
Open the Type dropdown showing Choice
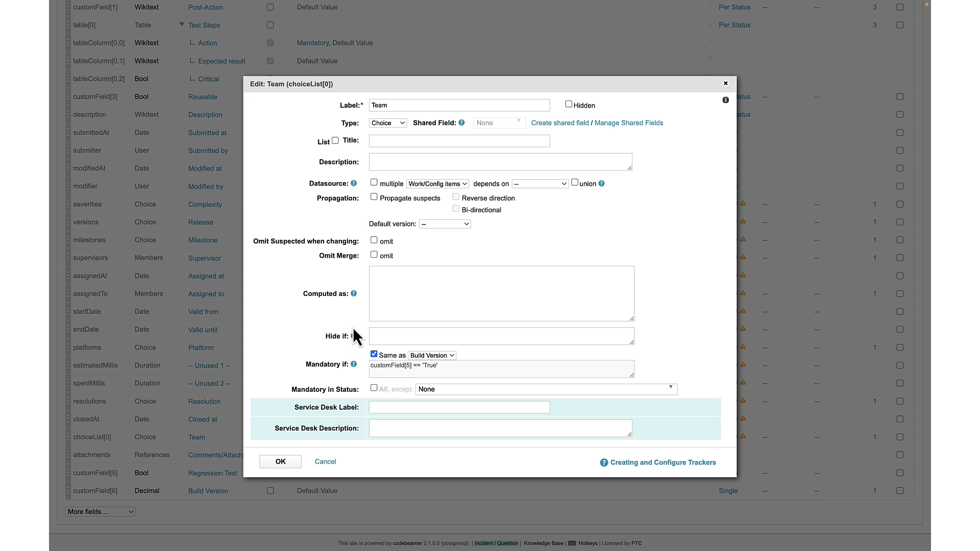[x=387, y=122]
